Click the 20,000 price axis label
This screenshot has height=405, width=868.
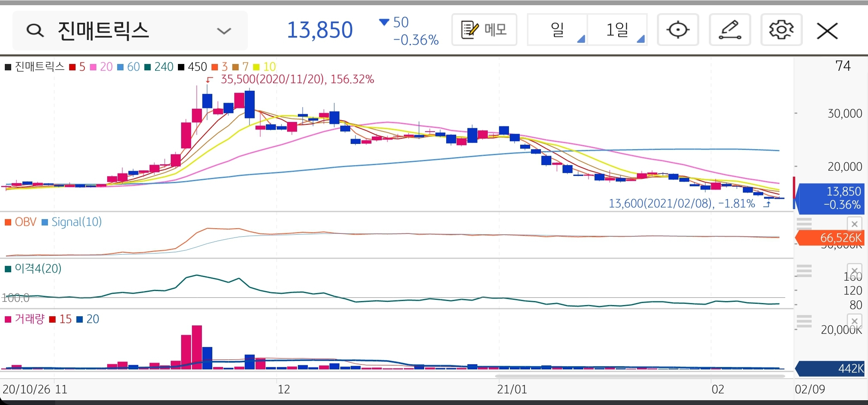pos(844,167)
